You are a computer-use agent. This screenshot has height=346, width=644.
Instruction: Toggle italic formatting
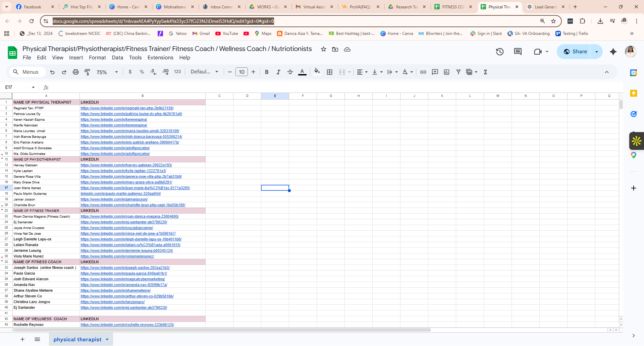(278, 72)
